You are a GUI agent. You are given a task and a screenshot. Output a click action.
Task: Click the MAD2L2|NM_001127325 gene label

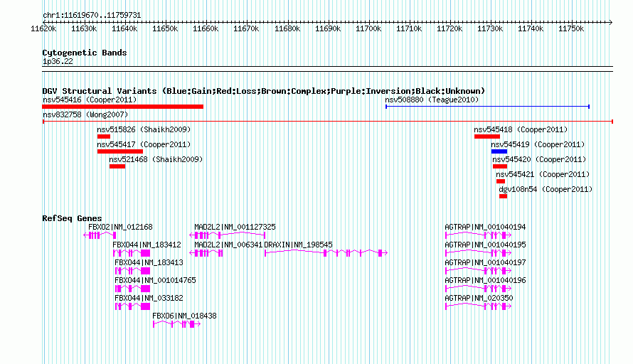235,227
